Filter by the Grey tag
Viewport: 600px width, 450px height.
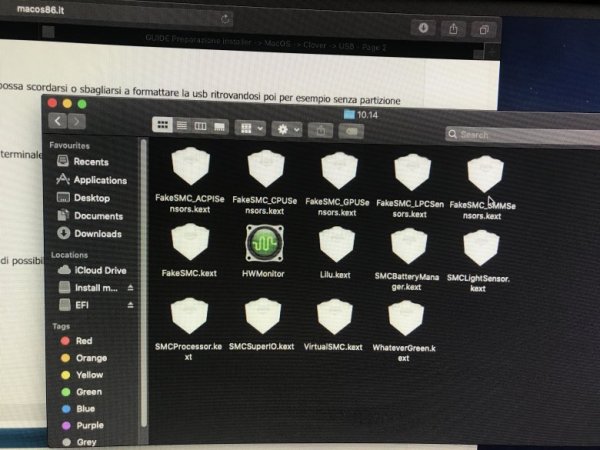coord(79,442)
